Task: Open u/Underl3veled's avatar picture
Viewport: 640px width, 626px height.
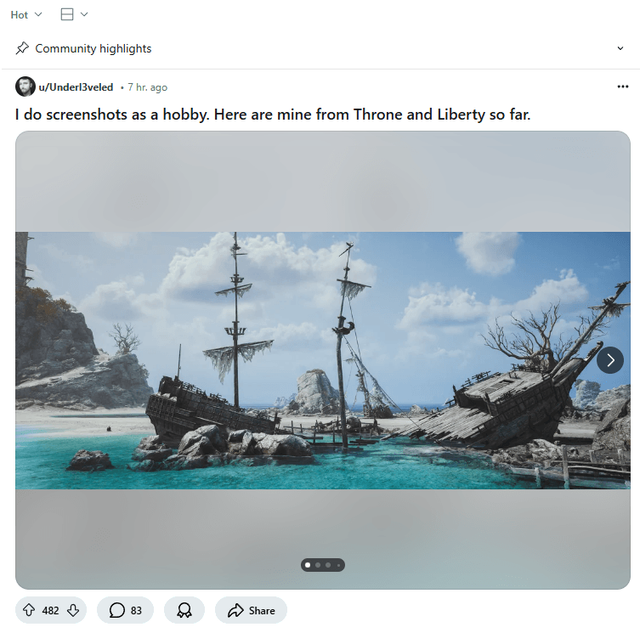Action: [x=25, y=87]
